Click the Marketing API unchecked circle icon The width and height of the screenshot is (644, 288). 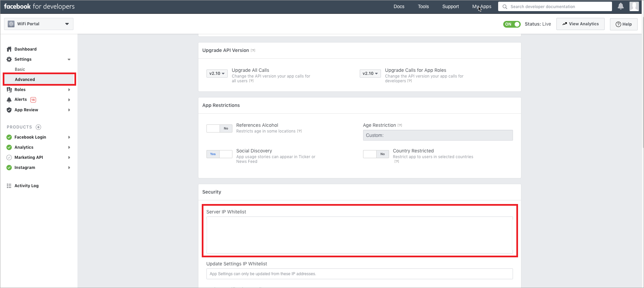pyautogui.click(x=9, y=157)
